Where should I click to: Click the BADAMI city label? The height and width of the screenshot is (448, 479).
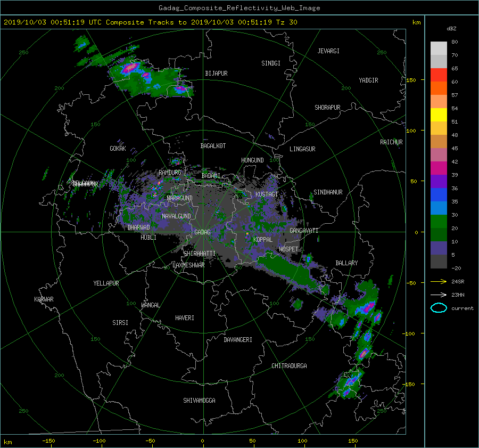click(211, 176)
